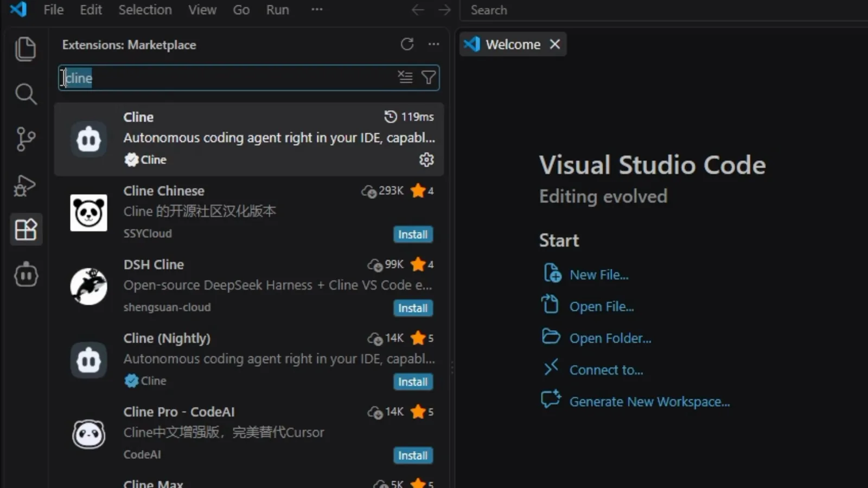
Task: Open the View menu
Action: 202,10
